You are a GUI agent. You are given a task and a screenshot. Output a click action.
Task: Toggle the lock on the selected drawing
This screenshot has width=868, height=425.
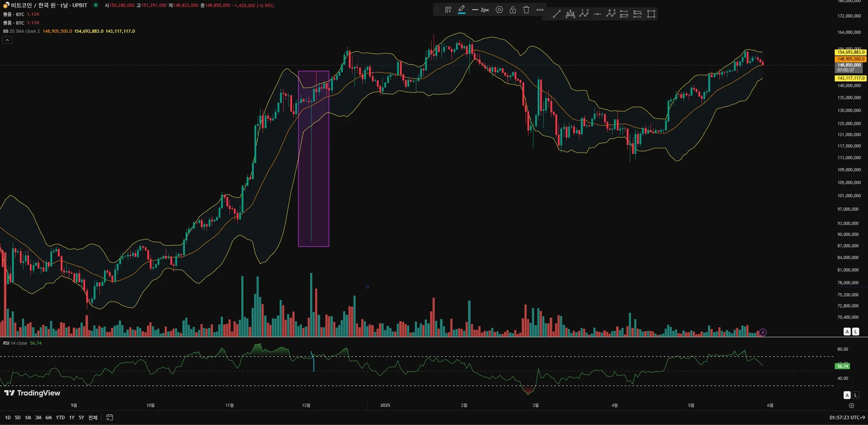point(513,10)
